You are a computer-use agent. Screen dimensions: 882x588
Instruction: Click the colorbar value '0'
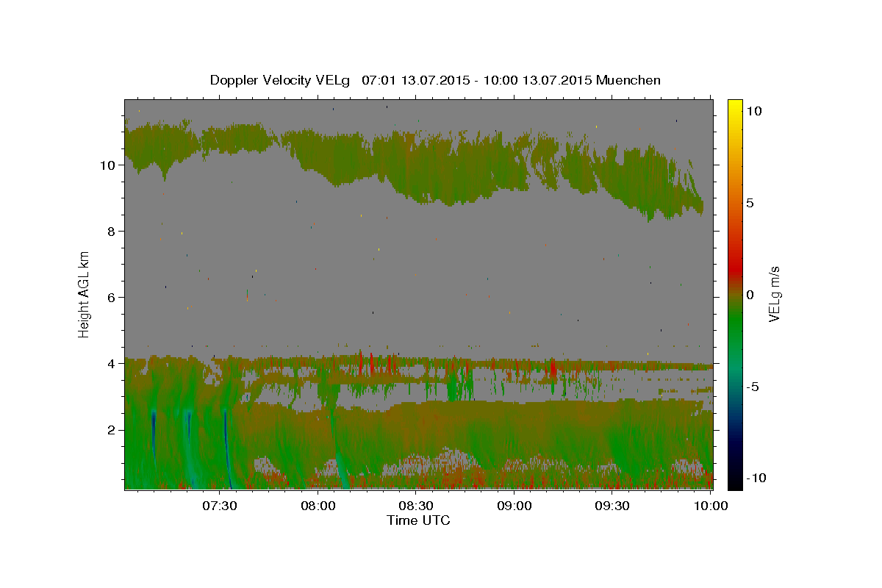[x=750, y=295]
